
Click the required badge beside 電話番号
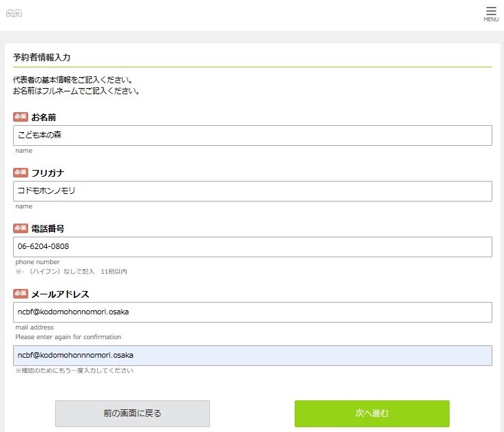click(x=21, y=228)
